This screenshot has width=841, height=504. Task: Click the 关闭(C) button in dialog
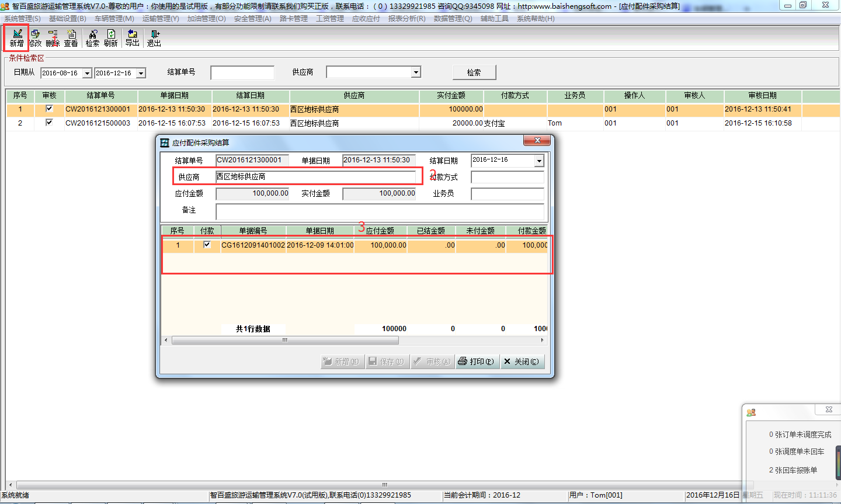click(x=522, y=362)
